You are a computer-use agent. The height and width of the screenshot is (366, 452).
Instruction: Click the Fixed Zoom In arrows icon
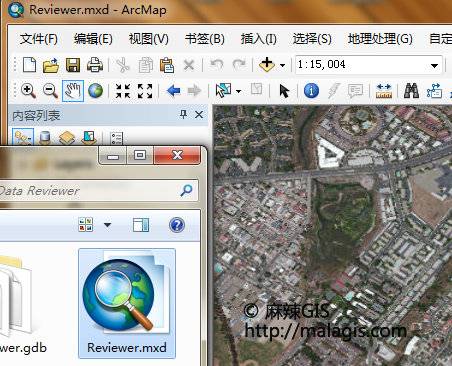123,91
